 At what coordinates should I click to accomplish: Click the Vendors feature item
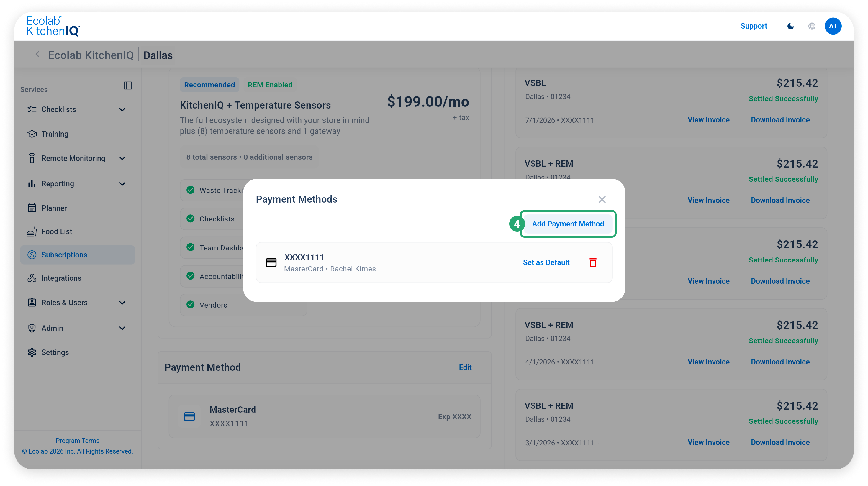243,305
